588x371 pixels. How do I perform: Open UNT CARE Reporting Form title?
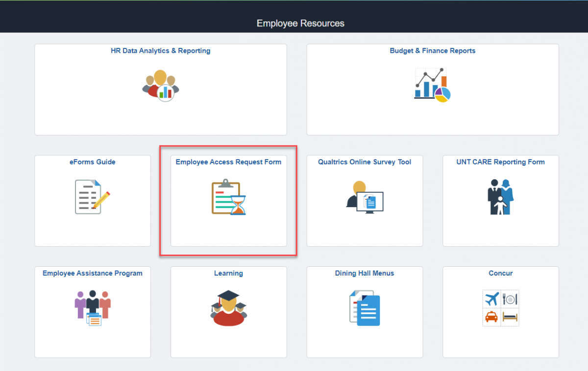tap(501, 162)
